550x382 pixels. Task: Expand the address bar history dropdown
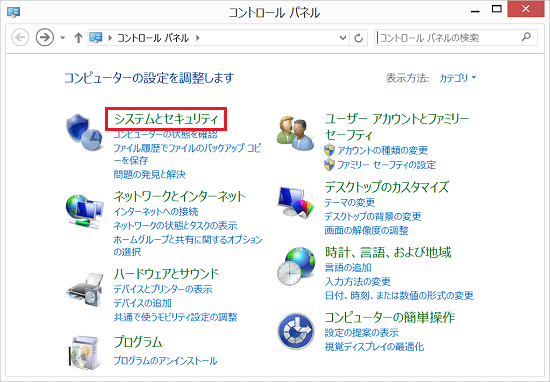pos(343,38)
